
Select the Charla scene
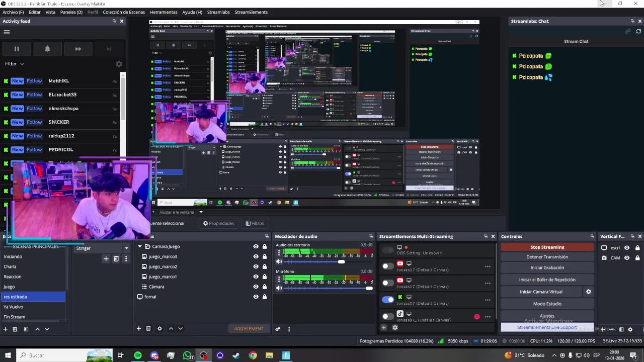click(x=33, y=266)
